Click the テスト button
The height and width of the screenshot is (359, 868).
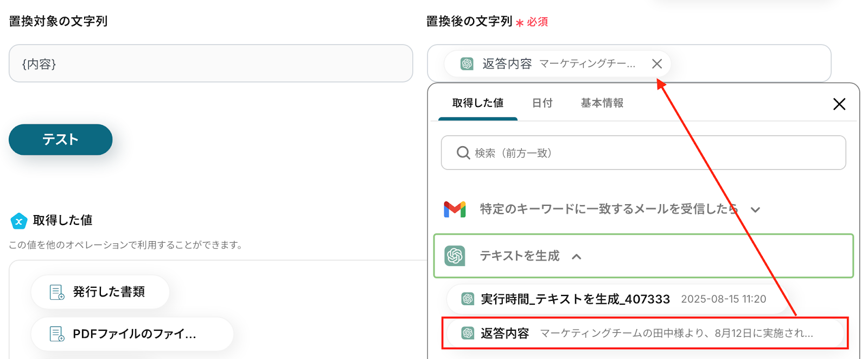click(x=60, y=140)
